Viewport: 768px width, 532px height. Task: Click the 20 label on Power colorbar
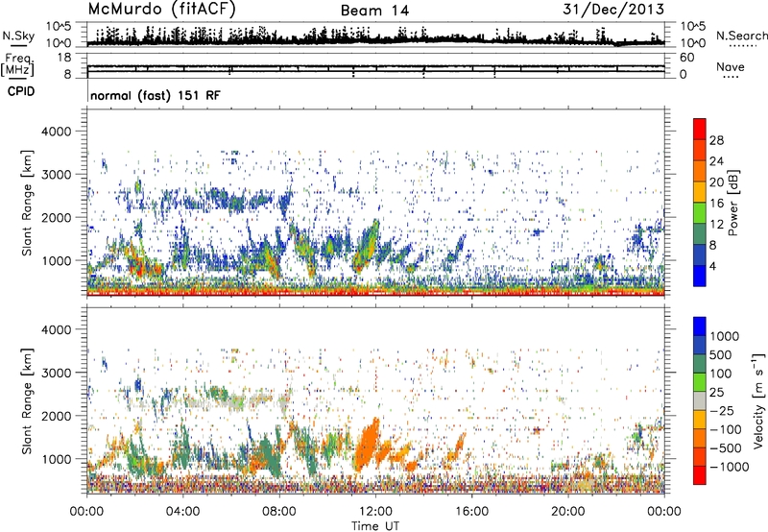click(716, 182)
